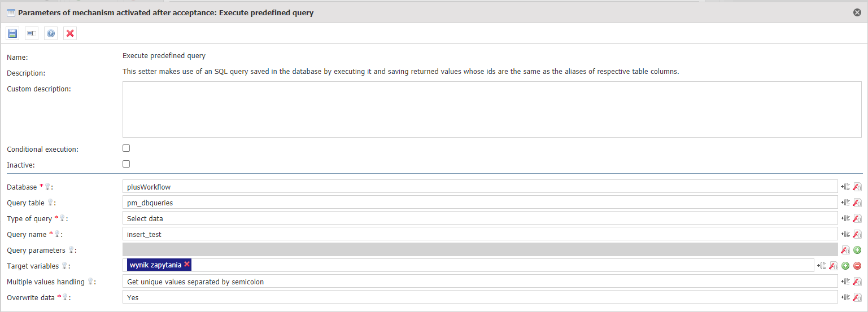Image resolution: width=868 pixels, height=312 pixels.
Task: Click the function icon in the Multiple values handling row
Action: coord(857,282)
